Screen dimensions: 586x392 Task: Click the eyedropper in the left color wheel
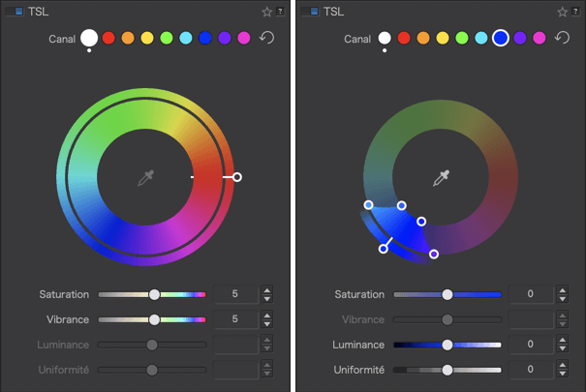(146, 178)
